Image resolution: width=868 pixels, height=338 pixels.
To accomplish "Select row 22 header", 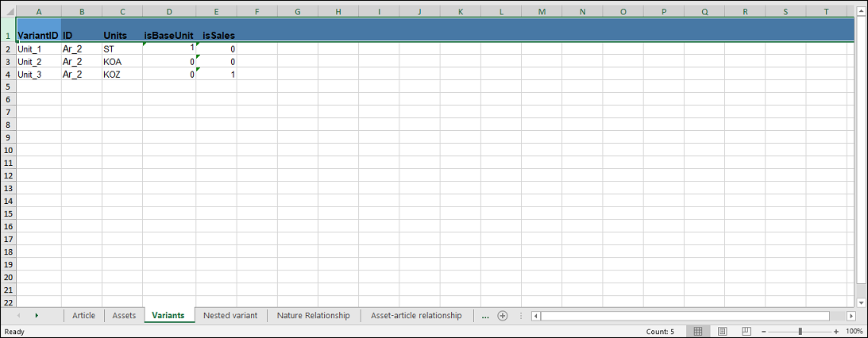I will pos(8,302).
